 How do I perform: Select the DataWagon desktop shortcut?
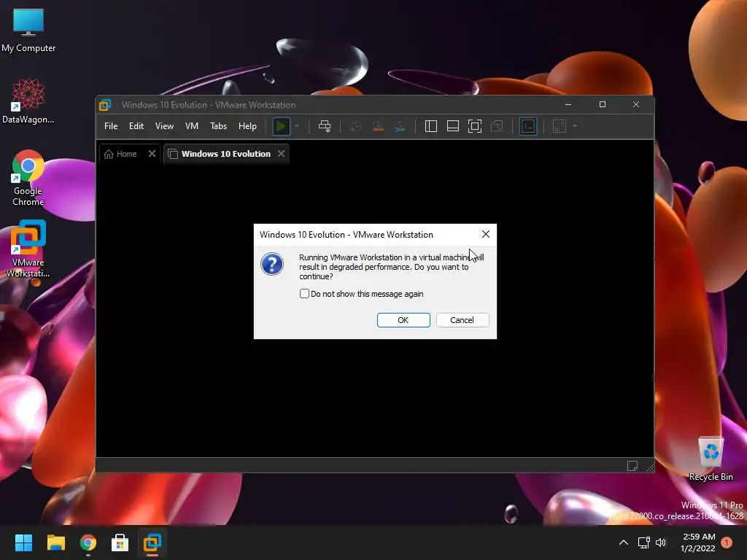click(x=28, y=101)
